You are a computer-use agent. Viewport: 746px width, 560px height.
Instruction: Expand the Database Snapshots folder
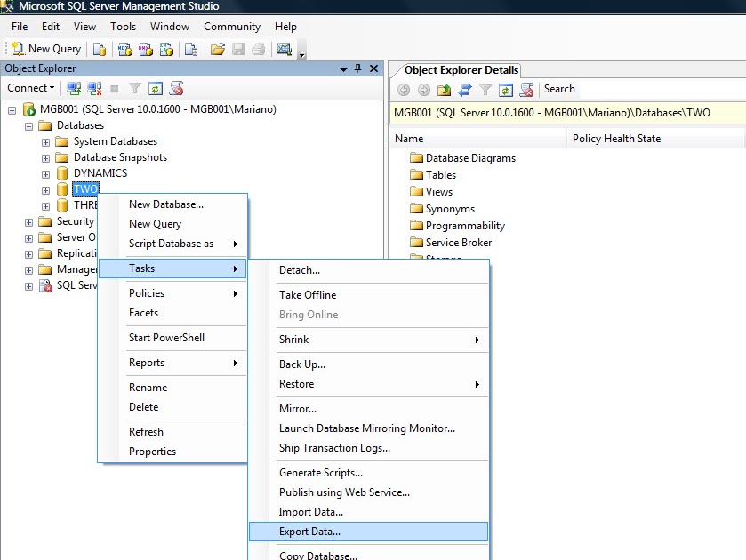click(45, 158)
